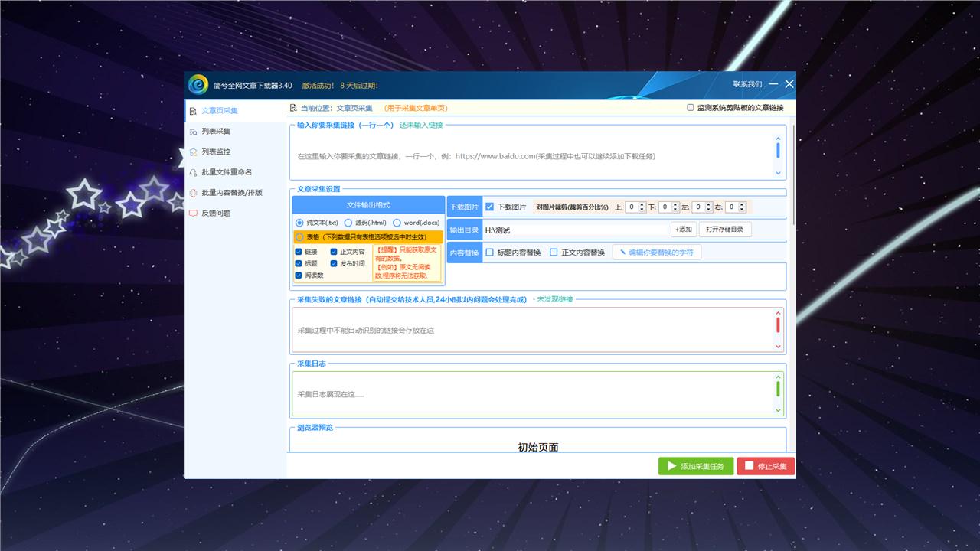Click the 当前位置 document icon
The height and width of the screenshot is (551, 980).
[293, 109]
